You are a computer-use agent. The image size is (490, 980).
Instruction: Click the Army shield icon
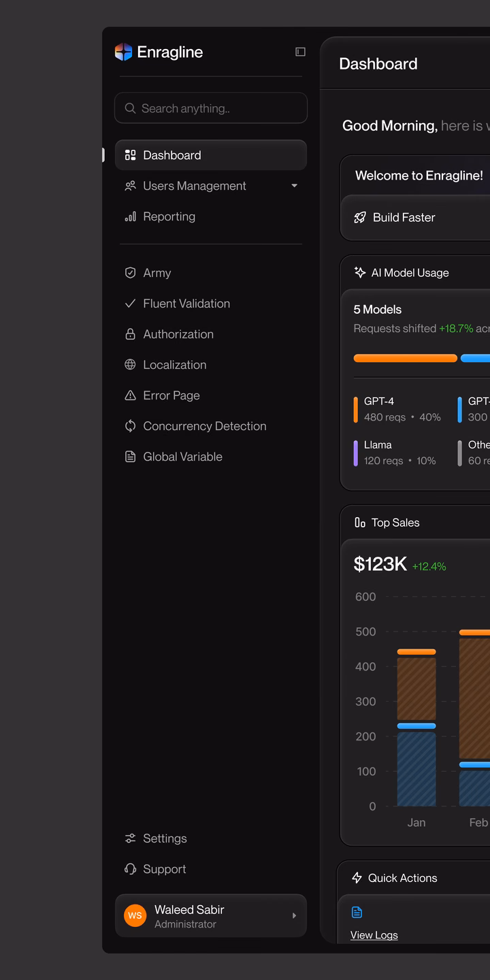pyautogui.click(x=130, y=273)
